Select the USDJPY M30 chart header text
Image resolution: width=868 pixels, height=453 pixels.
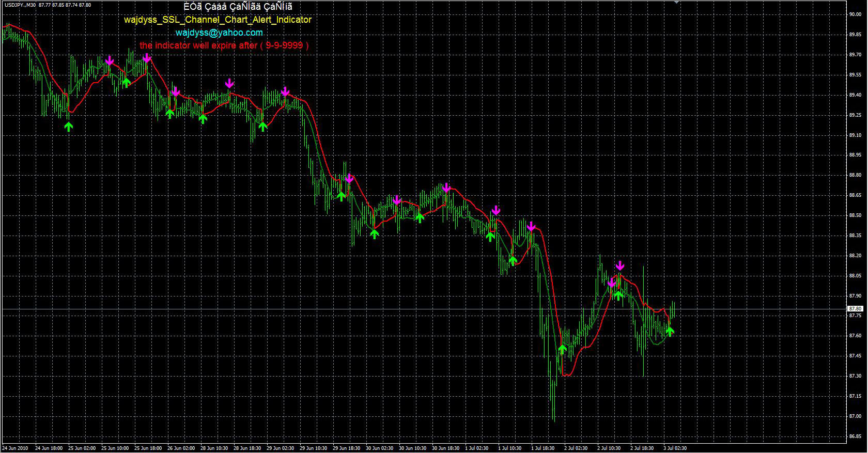pos(48,5)
